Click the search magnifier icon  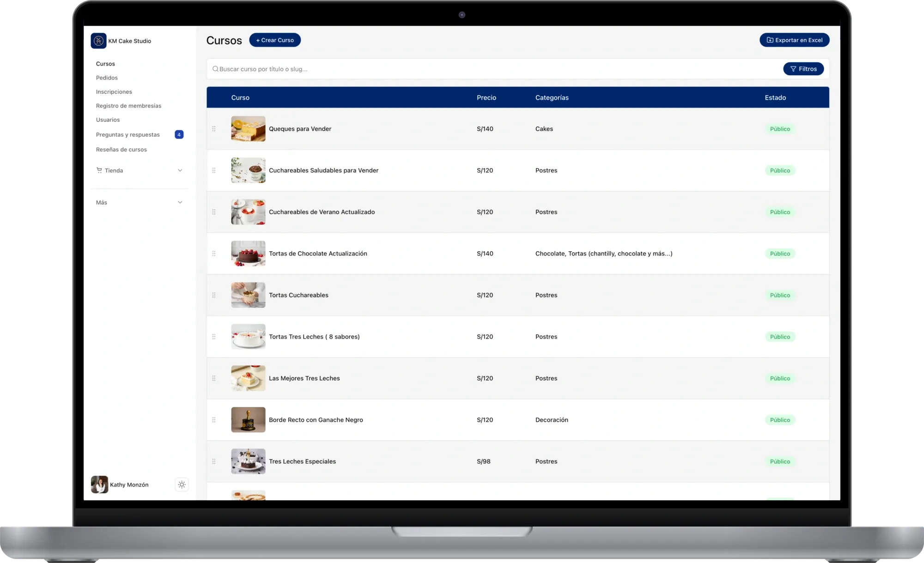coord(215,69)
